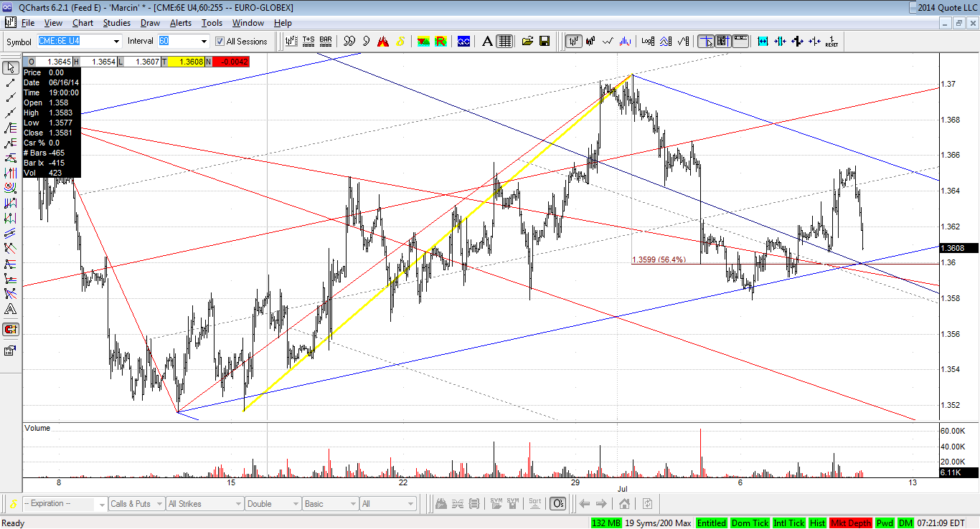The image size is (980, 529).
Task: Uncheck the All Sessions checkbox
Action: tap(220, 42)
